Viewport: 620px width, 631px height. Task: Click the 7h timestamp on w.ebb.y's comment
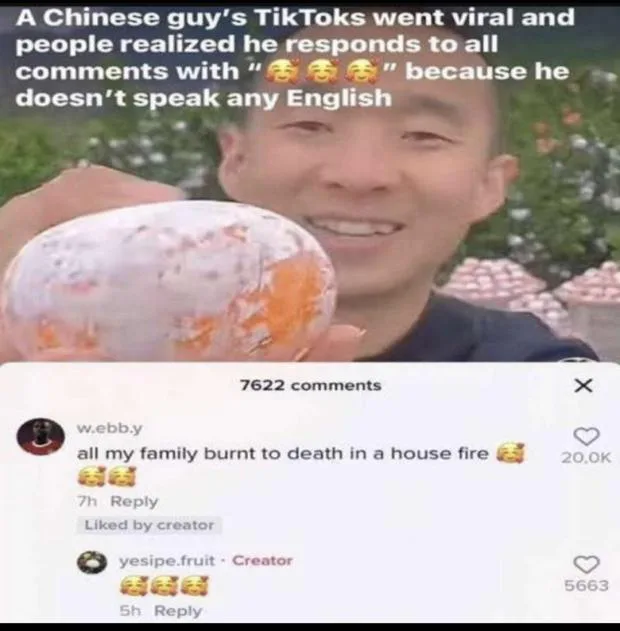[x=87, y=501]
